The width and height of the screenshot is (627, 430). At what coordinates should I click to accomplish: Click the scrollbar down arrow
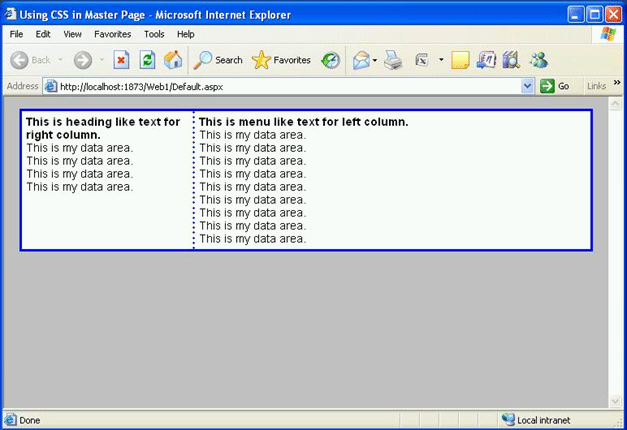615,401
